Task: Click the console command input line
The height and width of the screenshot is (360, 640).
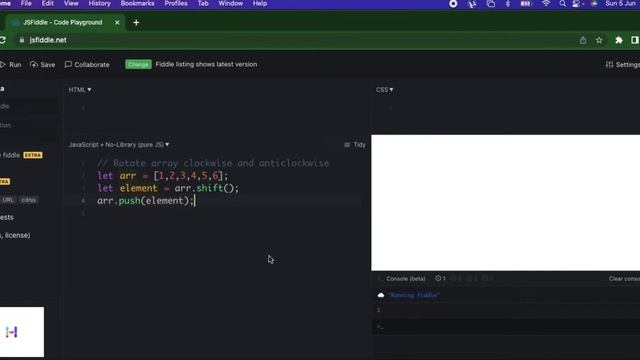Action: 506,327
